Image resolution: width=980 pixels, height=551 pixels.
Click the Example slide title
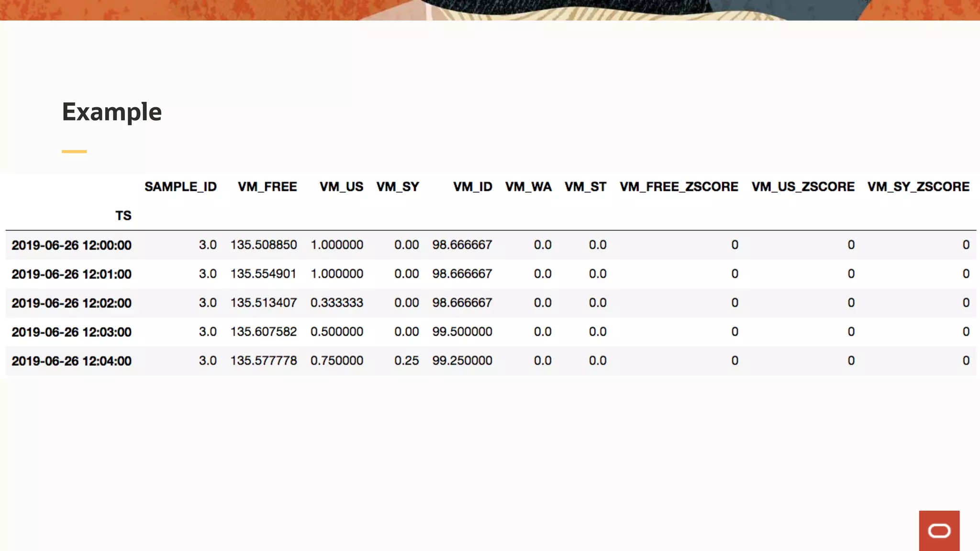pyautogui.click(x=112, y=112)
